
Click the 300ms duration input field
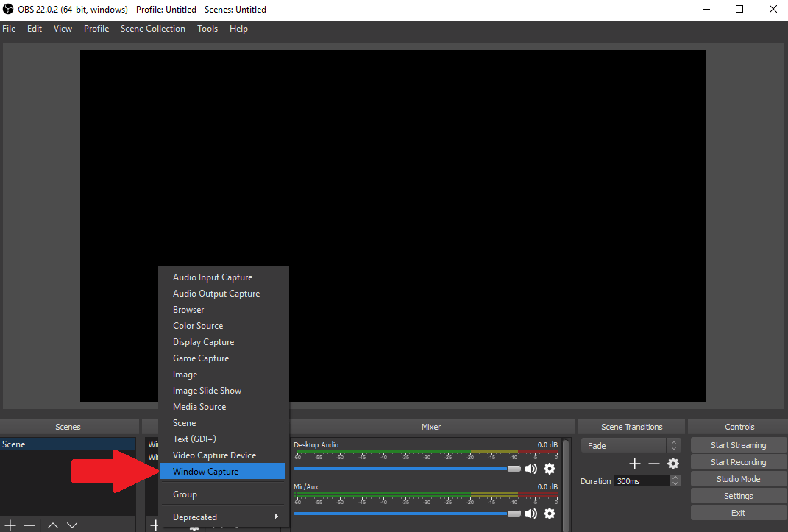point(637,480)
